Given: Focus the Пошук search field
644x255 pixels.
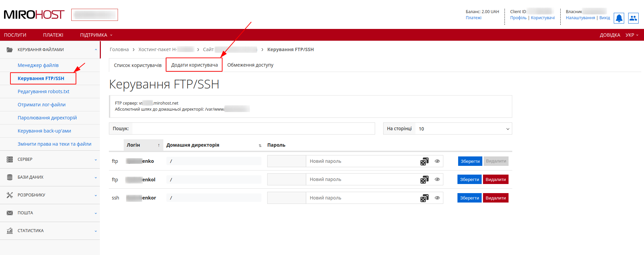Looking at the screenshot, I should point(253,129).
